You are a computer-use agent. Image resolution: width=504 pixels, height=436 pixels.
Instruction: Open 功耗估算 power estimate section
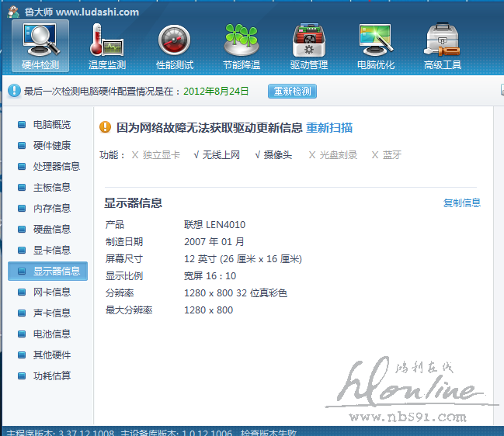tap(51, 376)
